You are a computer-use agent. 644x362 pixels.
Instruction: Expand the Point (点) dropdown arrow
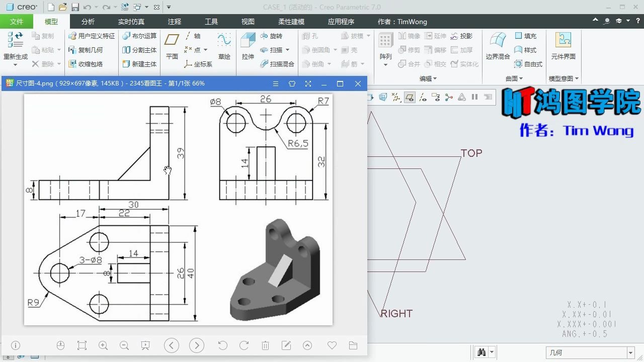pos(205,50)
